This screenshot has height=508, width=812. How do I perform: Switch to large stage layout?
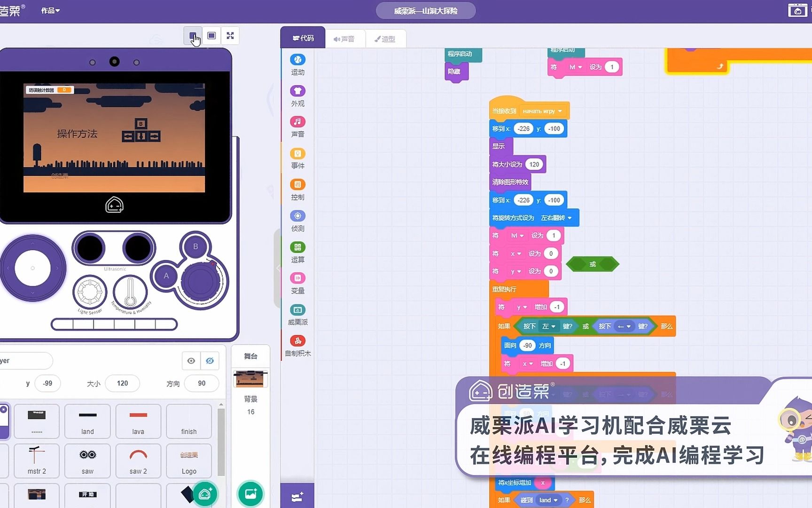coord(211,36)
